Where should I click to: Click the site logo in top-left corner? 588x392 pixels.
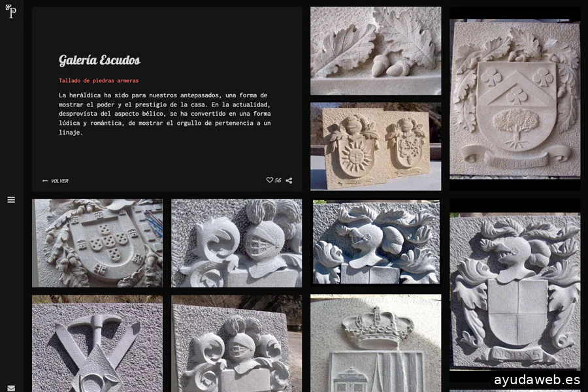pos(10,11)
